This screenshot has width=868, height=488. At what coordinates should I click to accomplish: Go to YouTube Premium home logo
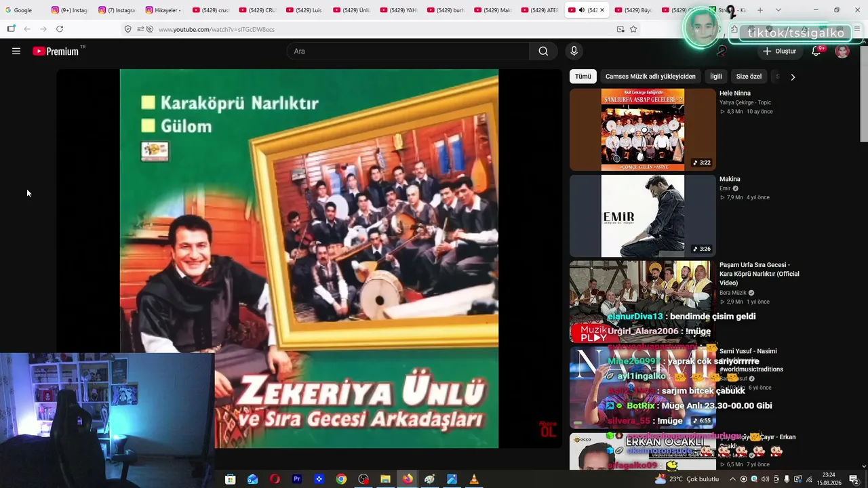point(56,51)
